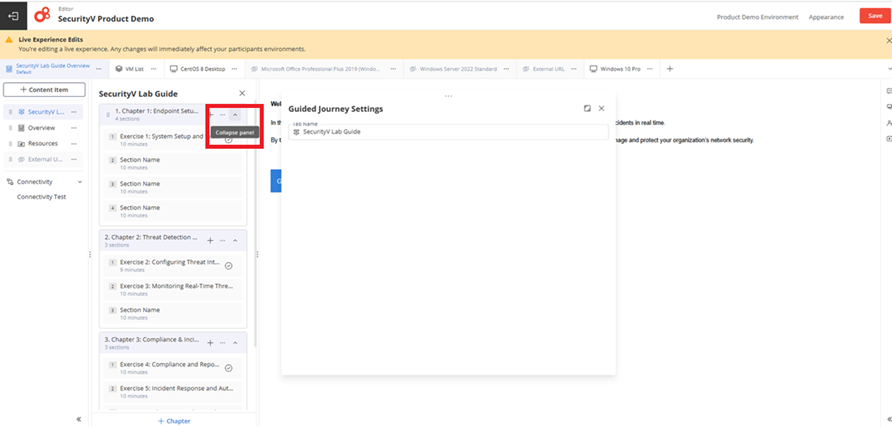Image resolution: width=892 pixels, height=427 pixels.
Task: Toggle the check circle on Exercise 2
Action: click(229, 266)
